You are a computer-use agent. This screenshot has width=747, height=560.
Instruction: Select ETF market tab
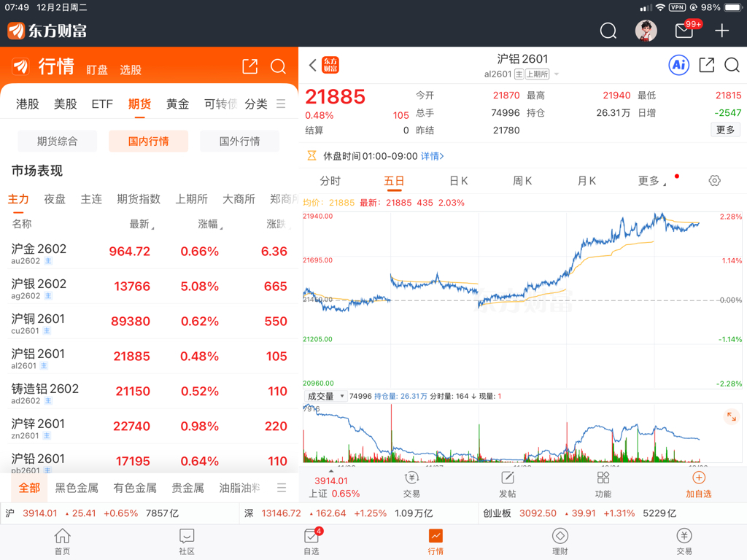[x=102, y=104]
